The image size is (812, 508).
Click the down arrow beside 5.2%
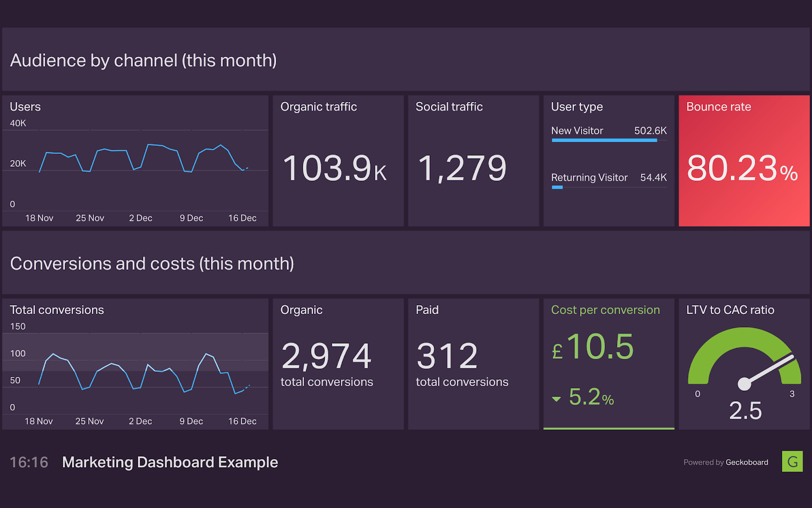click(x=556, y=399)
